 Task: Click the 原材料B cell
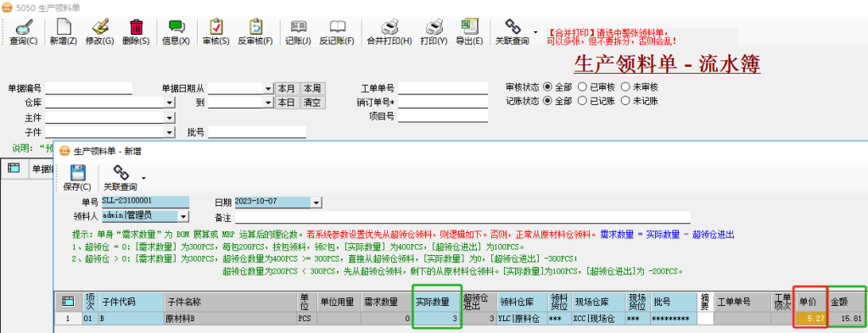click(230, 319)
